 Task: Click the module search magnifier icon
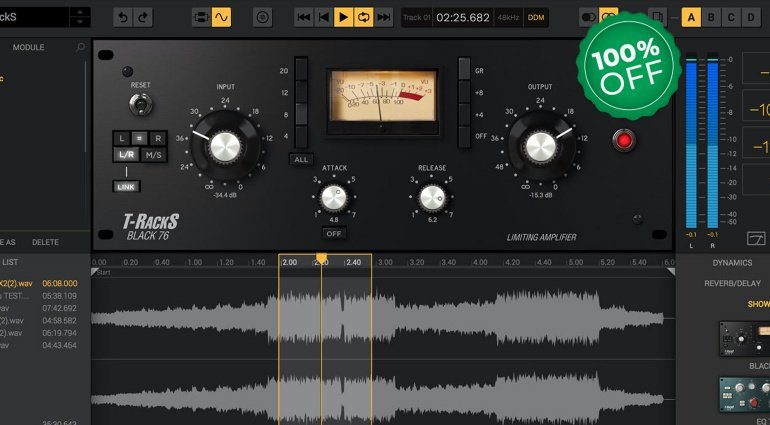tap(81, 47)
